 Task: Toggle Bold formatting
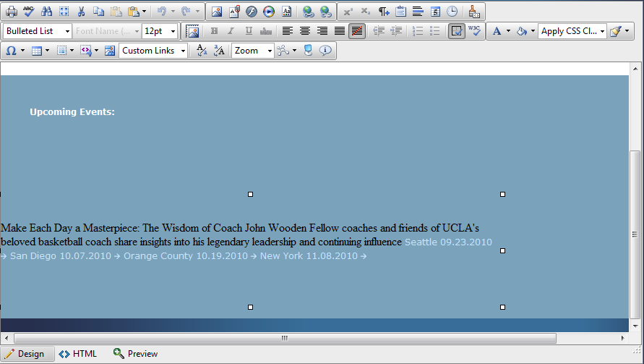point(214,31)
